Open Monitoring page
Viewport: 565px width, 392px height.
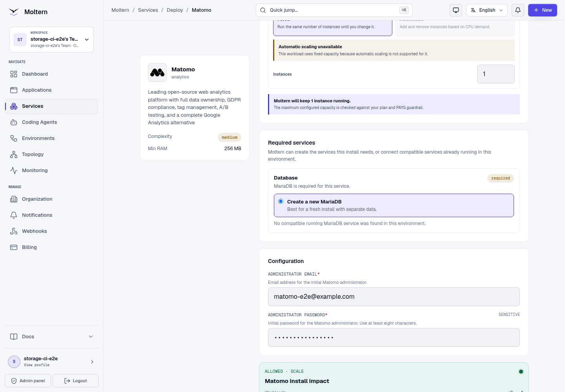tap(51, 171)
